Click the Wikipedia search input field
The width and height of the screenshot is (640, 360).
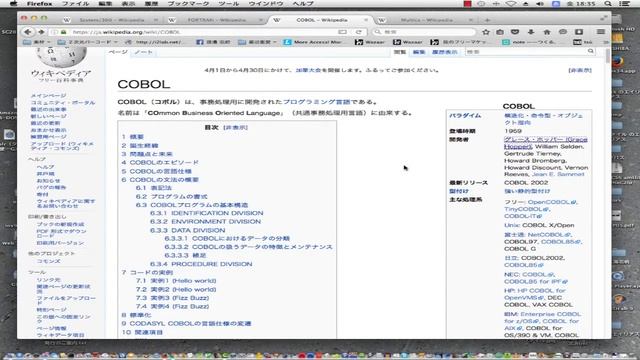pyautogui.click(x=526, y=51)
